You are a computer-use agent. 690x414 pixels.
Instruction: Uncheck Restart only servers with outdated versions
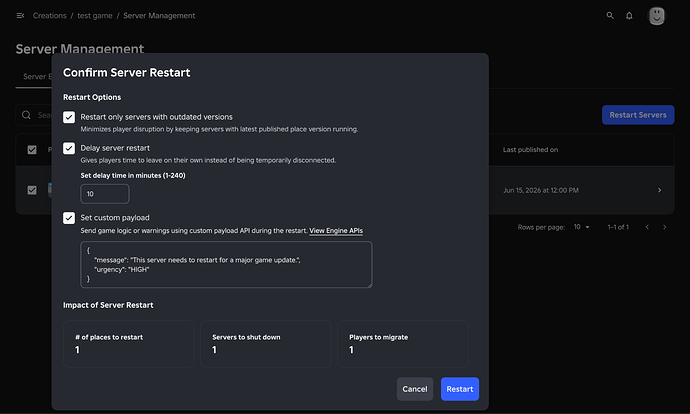(x=69, y=117)
